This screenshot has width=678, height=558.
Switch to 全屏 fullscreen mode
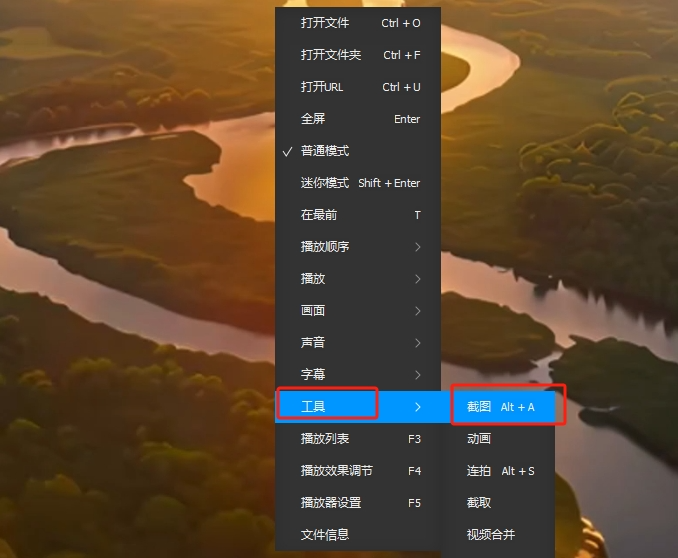pyautogui.click(x=358, y=119)
